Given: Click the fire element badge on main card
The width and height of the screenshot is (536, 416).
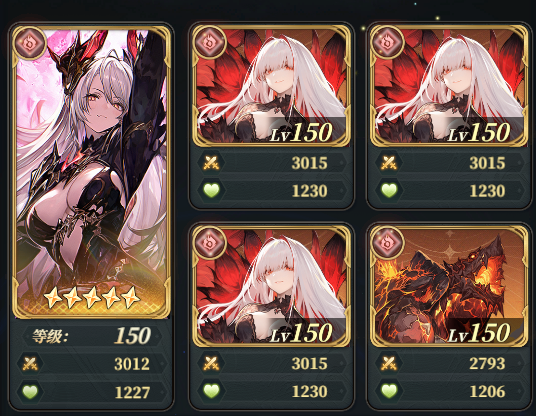Looking at the screenshot, I should (30, 43).
